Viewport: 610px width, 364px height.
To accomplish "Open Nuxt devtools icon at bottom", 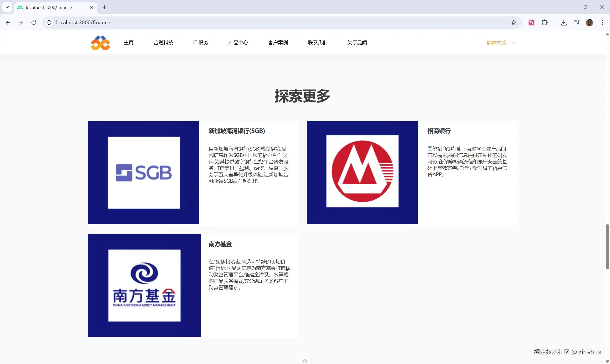I will 305,361.
